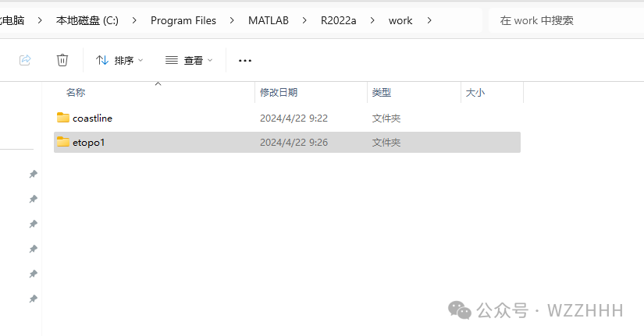Sort by the 大小 column header
Viewport: 644px width, 336px height.
(475, 92)
